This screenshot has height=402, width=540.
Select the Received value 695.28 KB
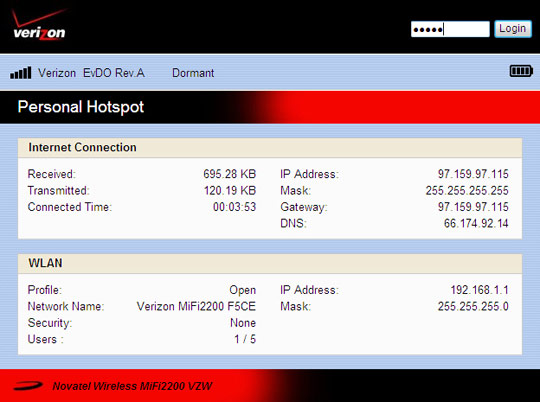pos(229,174)
